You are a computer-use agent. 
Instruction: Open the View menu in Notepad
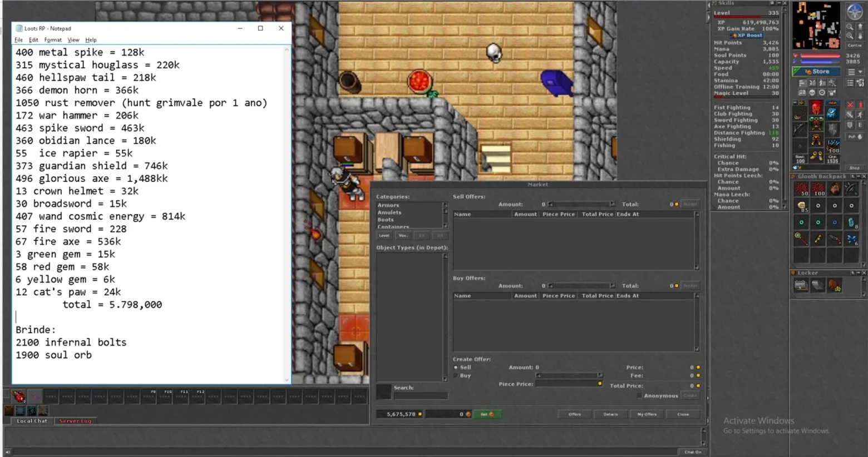pyautogui.click(x=73, y=40)
